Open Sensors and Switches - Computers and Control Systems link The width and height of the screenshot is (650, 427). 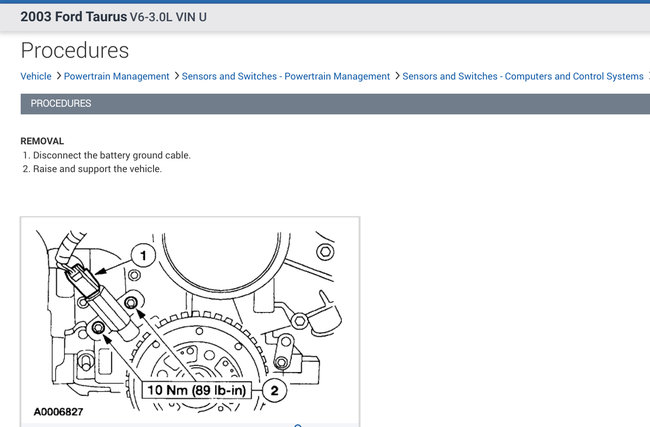(x=523, y=76)
